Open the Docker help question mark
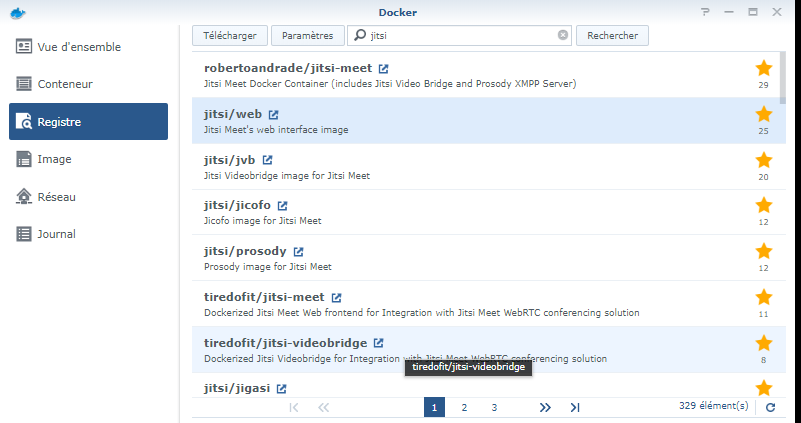Viewport: 801px width, 423px height. point(705,12)
